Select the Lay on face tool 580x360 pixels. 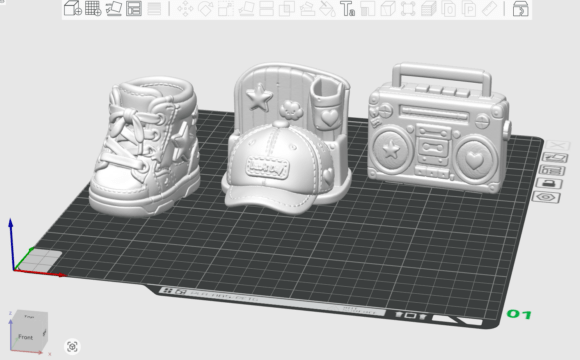tap(246, 9)
